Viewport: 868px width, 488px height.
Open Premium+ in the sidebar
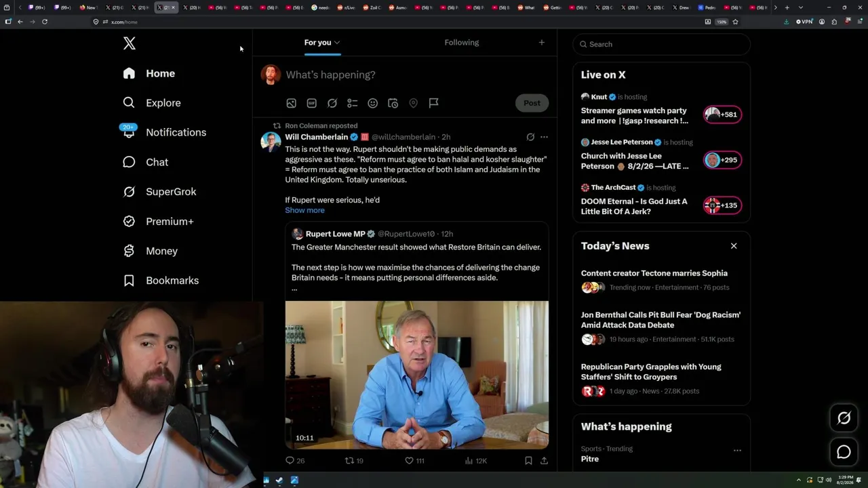157,222
